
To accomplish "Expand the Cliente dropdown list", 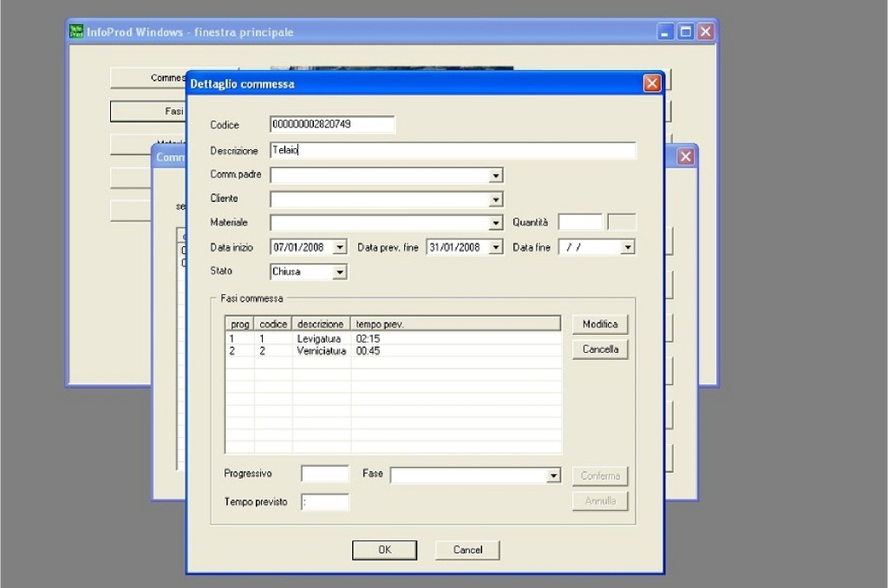I will (x=495, y=200).
